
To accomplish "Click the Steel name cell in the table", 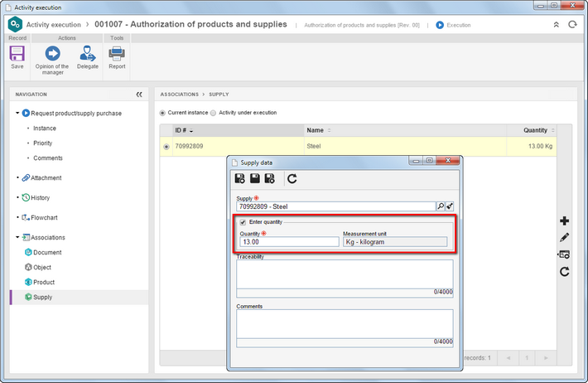I will pos(405,147).
